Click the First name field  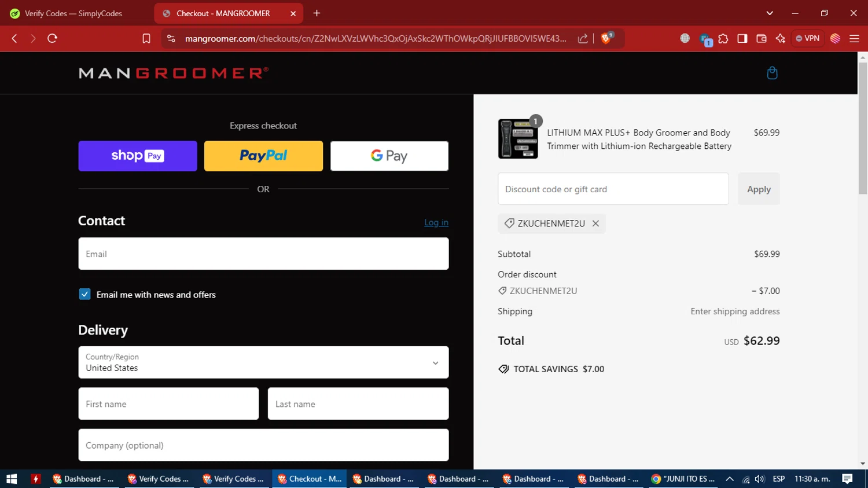168,403
